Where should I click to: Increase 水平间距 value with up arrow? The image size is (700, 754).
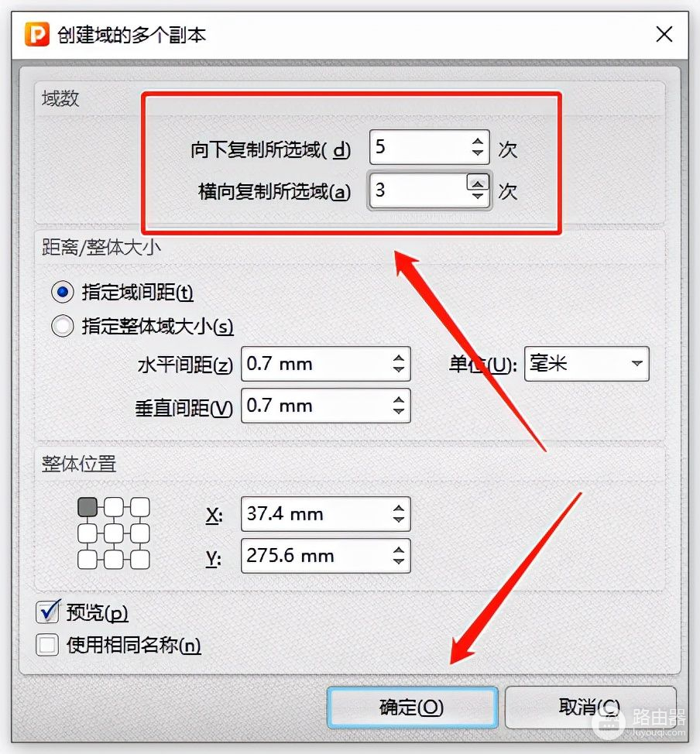398,358
